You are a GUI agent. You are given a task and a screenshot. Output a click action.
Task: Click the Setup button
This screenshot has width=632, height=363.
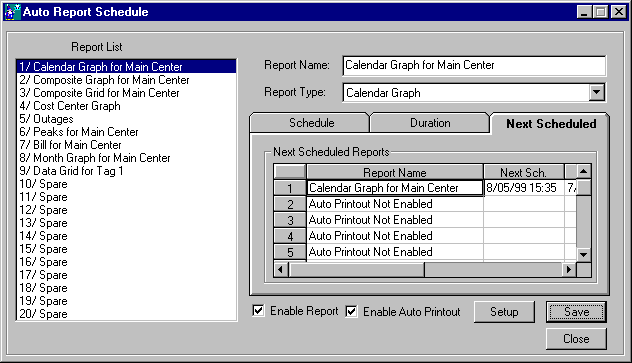click(504, 312)
